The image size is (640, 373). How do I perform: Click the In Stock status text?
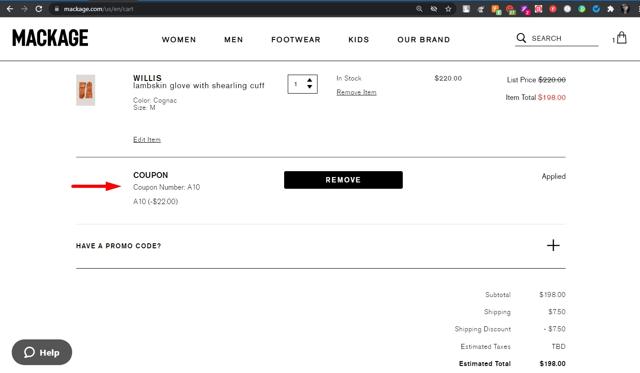coord(349,78)
